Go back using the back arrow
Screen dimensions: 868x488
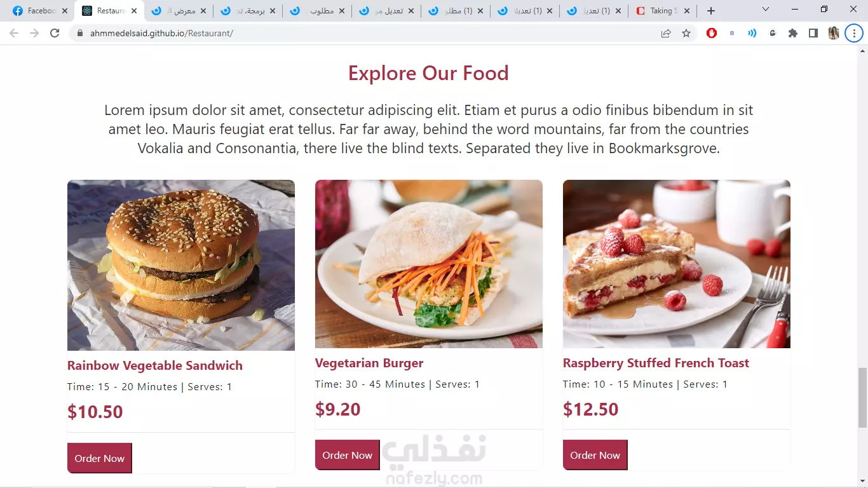tap(14, 33)
